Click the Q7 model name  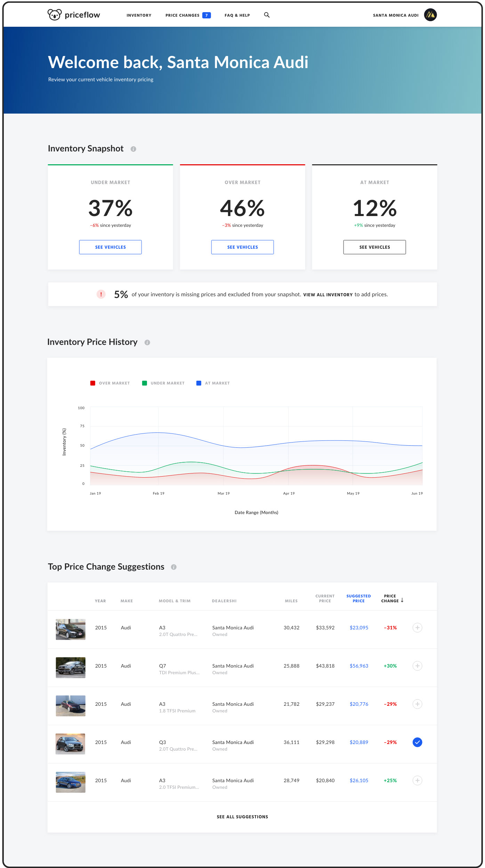[162, 666]
